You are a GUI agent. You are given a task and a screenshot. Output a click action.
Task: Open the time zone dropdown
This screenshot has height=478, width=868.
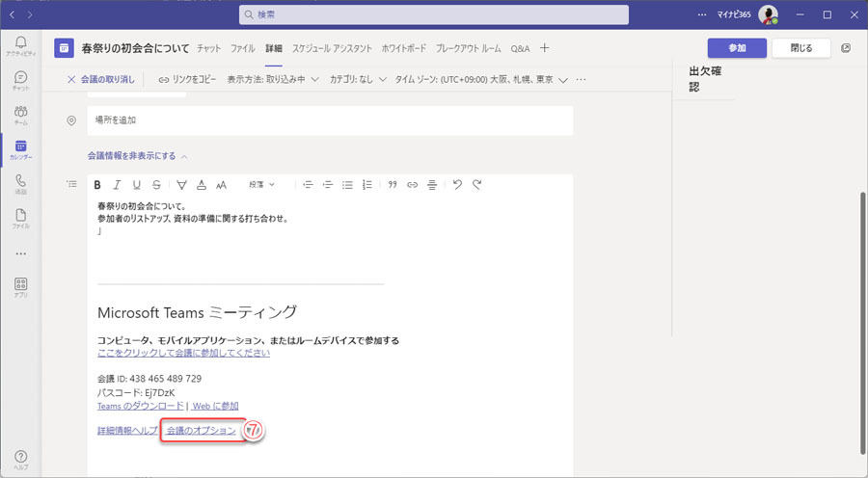pyautogui.click(x=481, y=80)
